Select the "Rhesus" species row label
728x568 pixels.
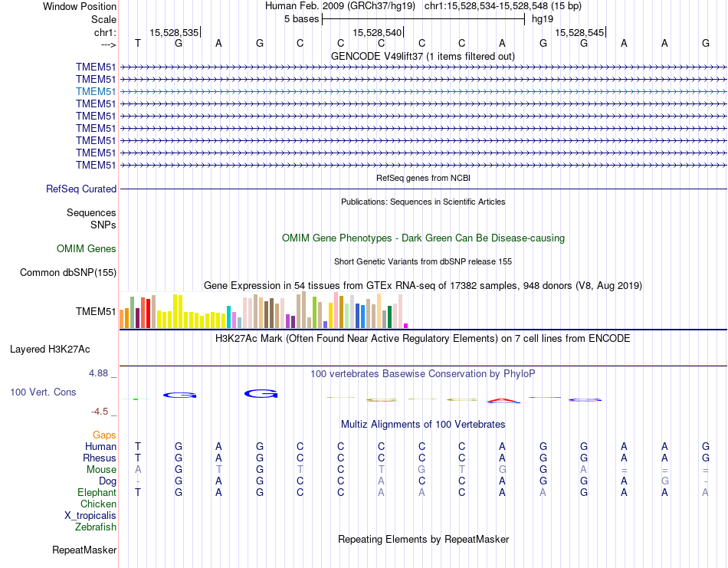100,458
